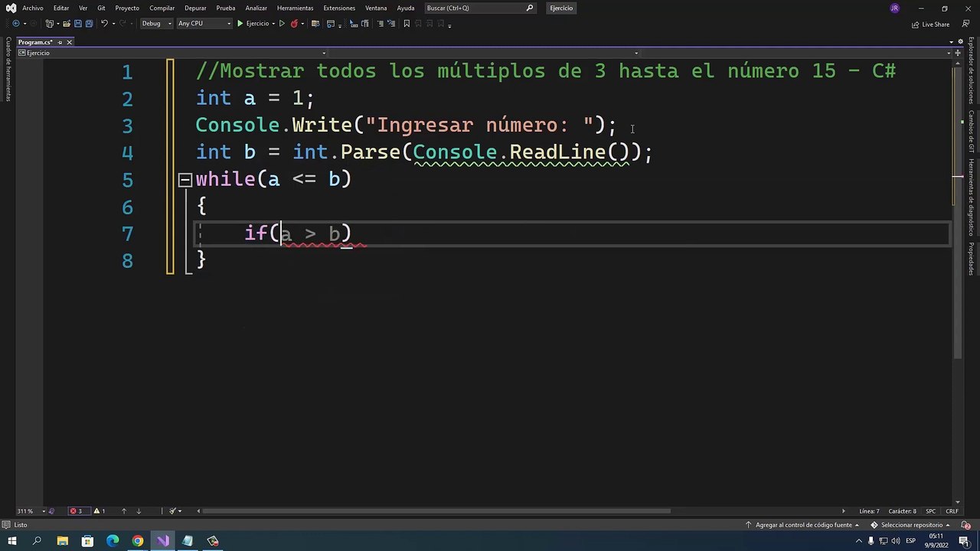980x551 pixels.
Task: Click the Buscar (Ctrl+Q) search box
Action: pos(479,8)
